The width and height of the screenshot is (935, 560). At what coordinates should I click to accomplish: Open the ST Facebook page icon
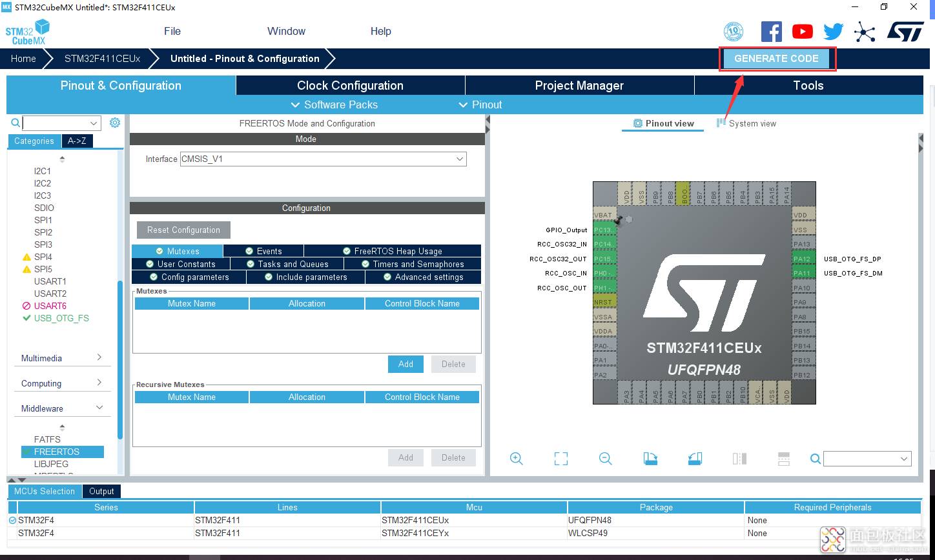771,31
